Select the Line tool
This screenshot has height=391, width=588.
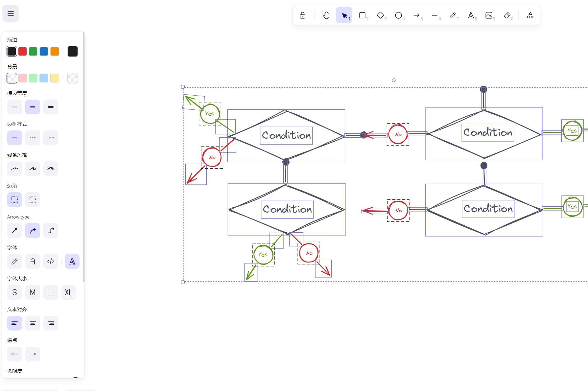point(435,15)
